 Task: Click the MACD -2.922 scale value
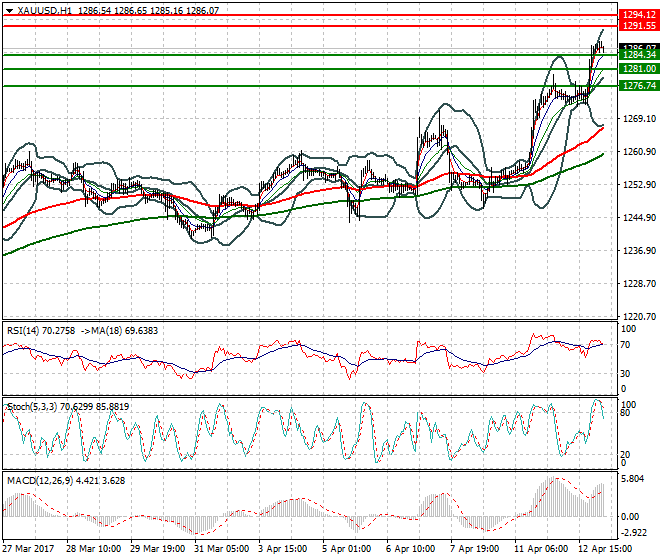coord(634,533)
